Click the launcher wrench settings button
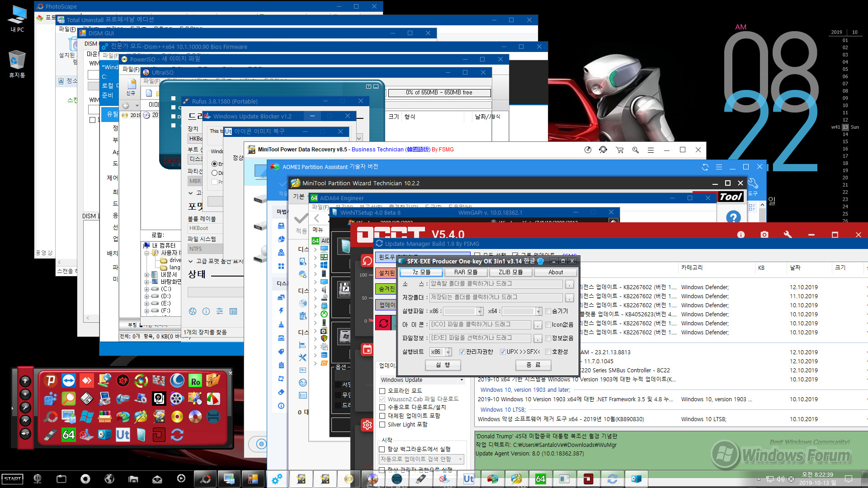The height and width of the screenshot is (488, 868). coord(25,407)
